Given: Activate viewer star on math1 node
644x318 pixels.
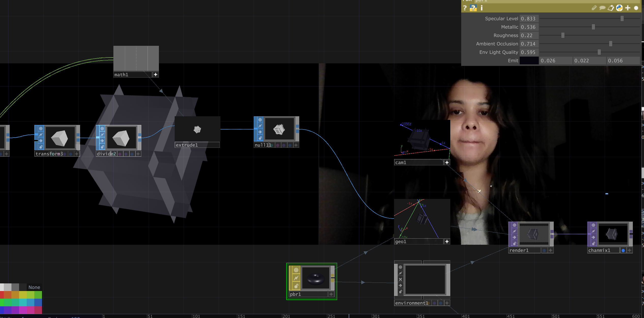Looking at the screenshot, I should tap(156, 75).
